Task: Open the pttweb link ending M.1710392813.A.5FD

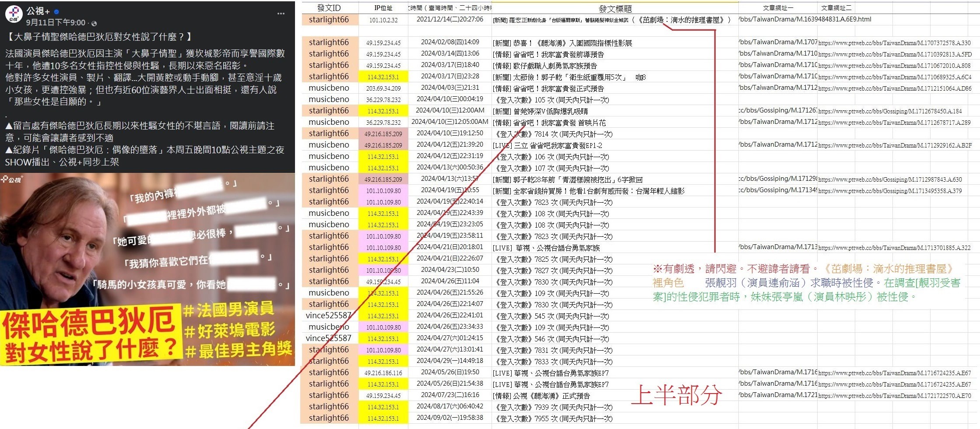Action: (x=895, y=54)
